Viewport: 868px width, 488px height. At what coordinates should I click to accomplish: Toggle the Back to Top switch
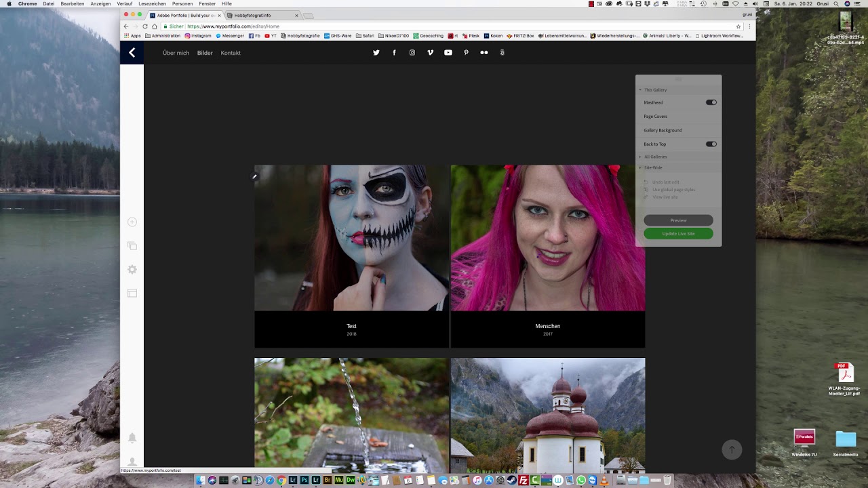pos(711,144)
